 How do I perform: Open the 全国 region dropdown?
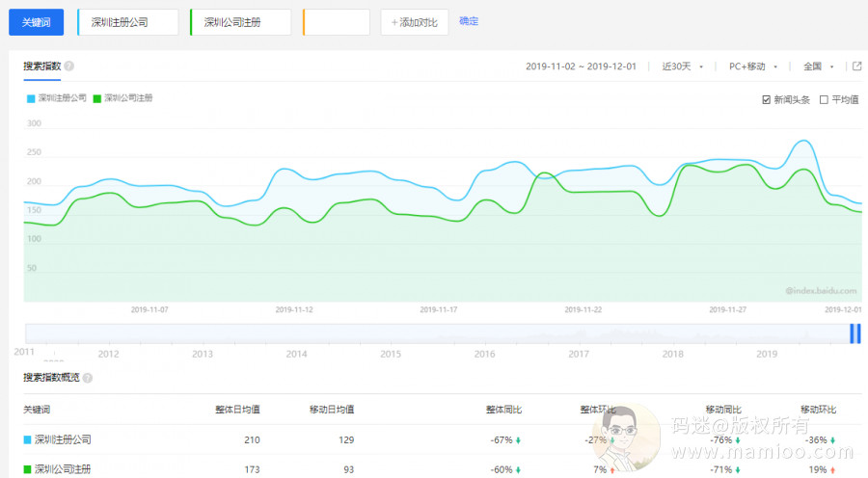[817, 66]
